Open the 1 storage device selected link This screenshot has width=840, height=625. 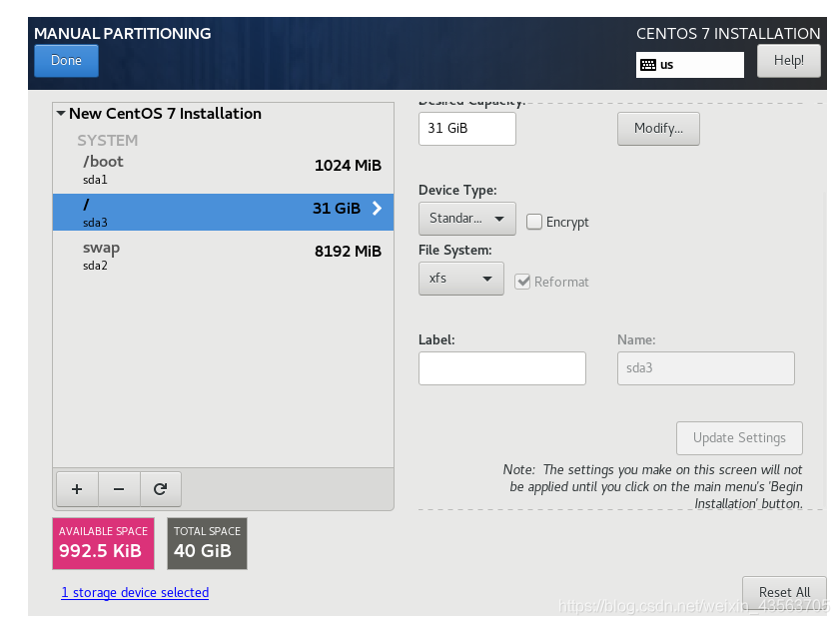click(135, 592)
